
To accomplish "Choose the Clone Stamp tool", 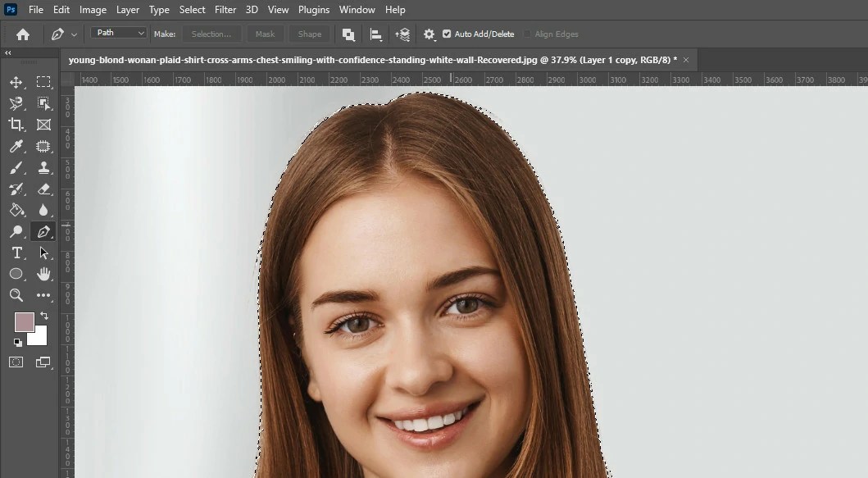I will [44, 167].
